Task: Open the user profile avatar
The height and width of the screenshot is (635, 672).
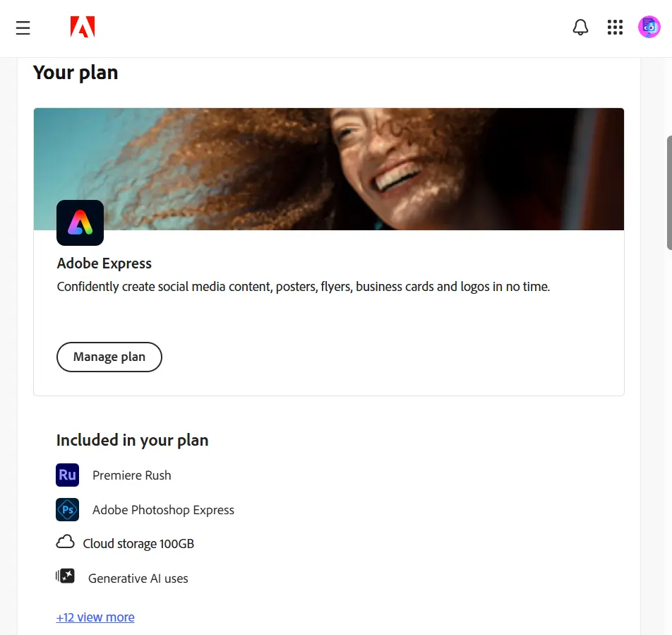Action: pos(649,27)
